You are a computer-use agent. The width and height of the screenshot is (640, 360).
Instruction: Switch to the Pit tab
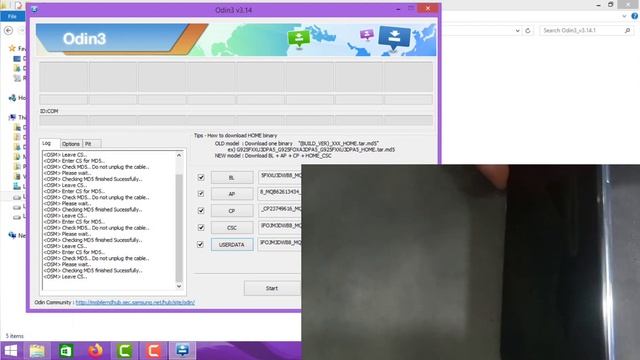(x=91, y=144)
